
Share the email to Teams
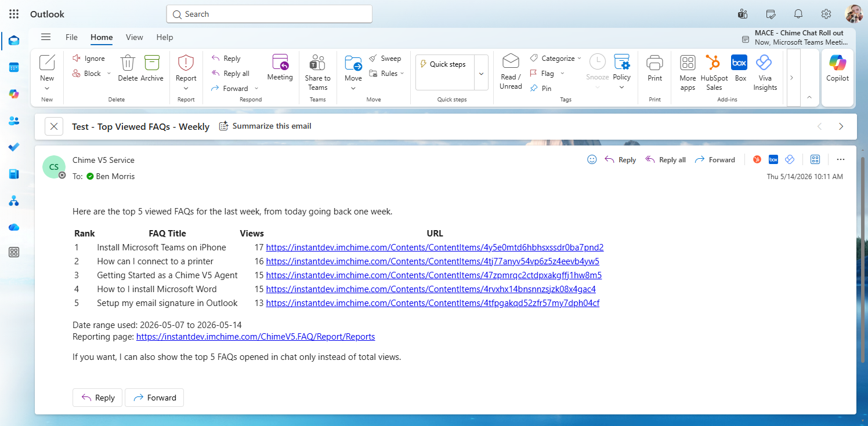(x=317, y=73)
